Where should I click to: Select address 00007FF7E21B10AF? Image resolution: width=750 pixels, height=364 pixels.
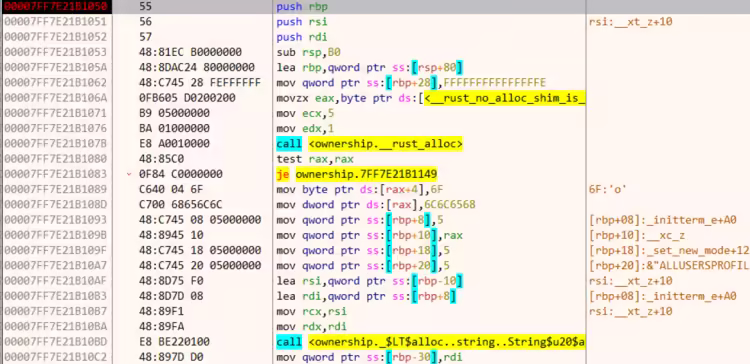[55, 281]
